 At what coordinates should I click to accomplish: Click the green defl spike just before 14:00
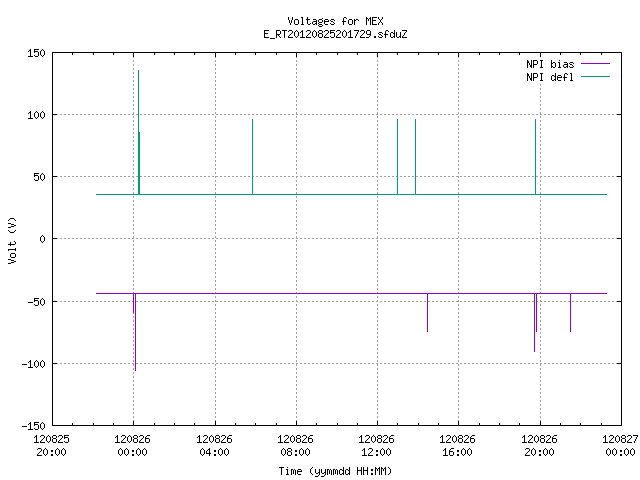click(x=416, y=157)
